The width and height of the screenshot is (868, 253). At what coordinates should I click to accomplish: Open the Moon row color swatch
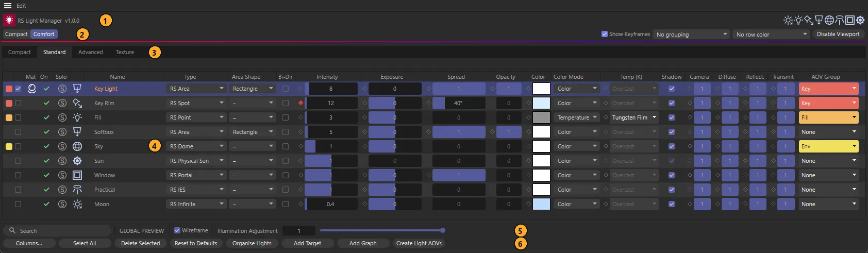point(541,204)
